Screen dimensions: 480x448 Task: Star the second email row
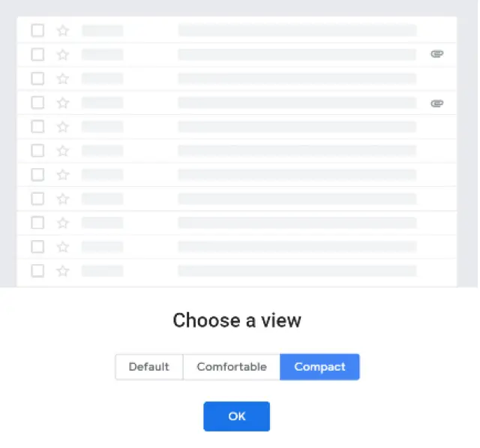coord(63,55)
